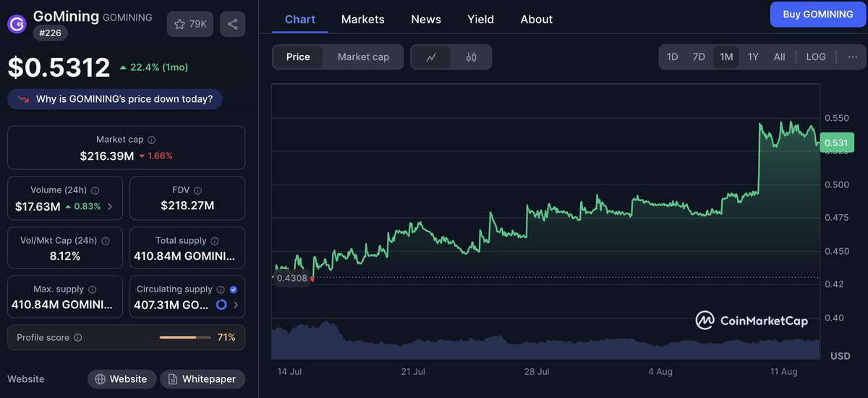Click the verified badge next to Circulating supply
Screen dimensions: 868x398
point(233,289)
